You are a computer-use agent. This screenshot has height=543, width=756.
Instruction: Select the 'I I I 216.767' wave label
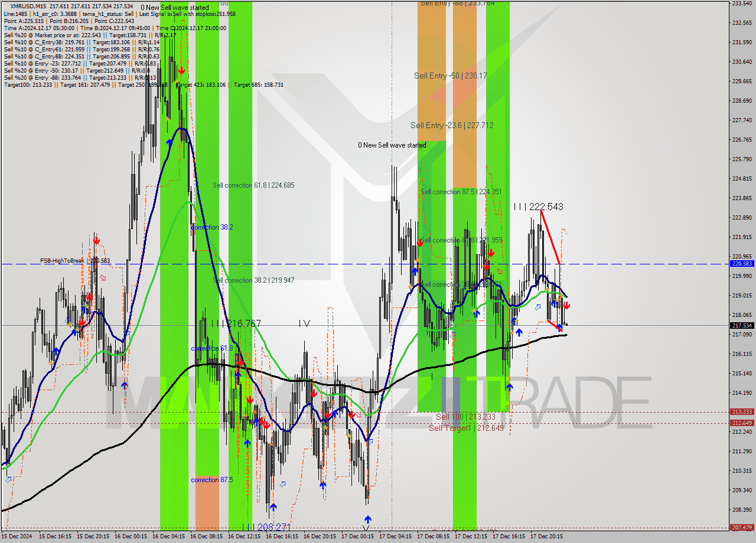point(236,323)
